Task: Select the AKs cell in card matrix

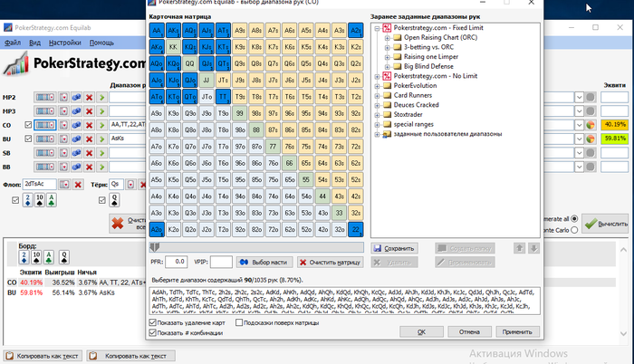Action: coord(173,31)
